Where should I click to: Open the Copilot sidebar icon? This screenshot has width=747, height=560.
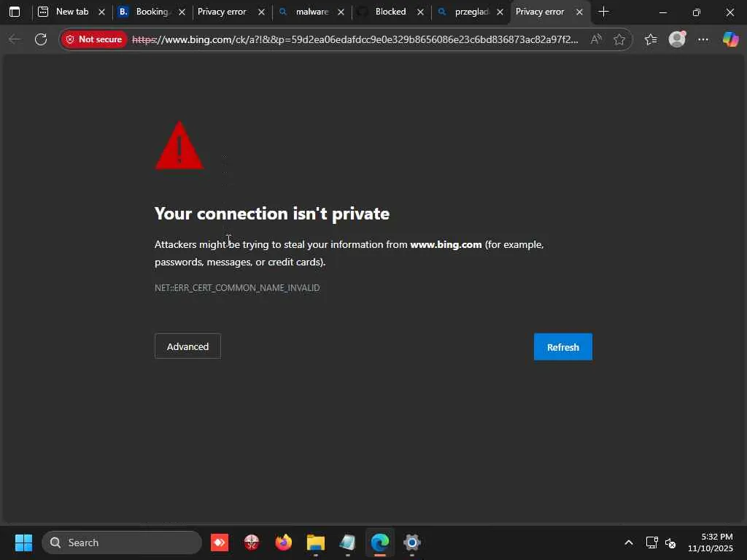pos(730,39)
